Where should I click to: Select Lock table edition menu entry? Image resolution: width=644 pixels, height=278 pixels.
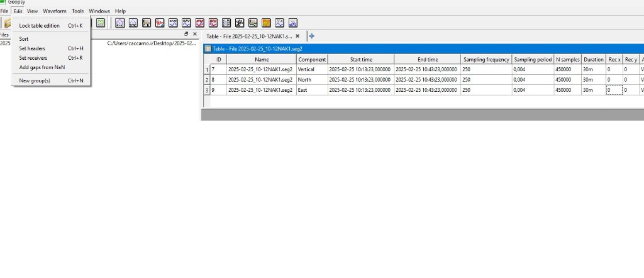pyautogui.click(x=40, y=26)
